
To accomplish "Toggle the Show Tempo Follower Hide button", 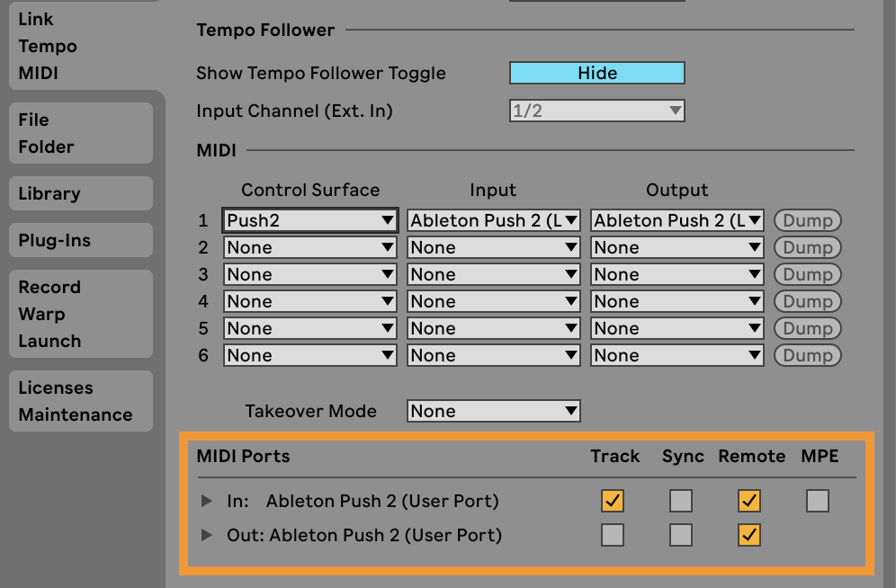I will tap(597, 73).
